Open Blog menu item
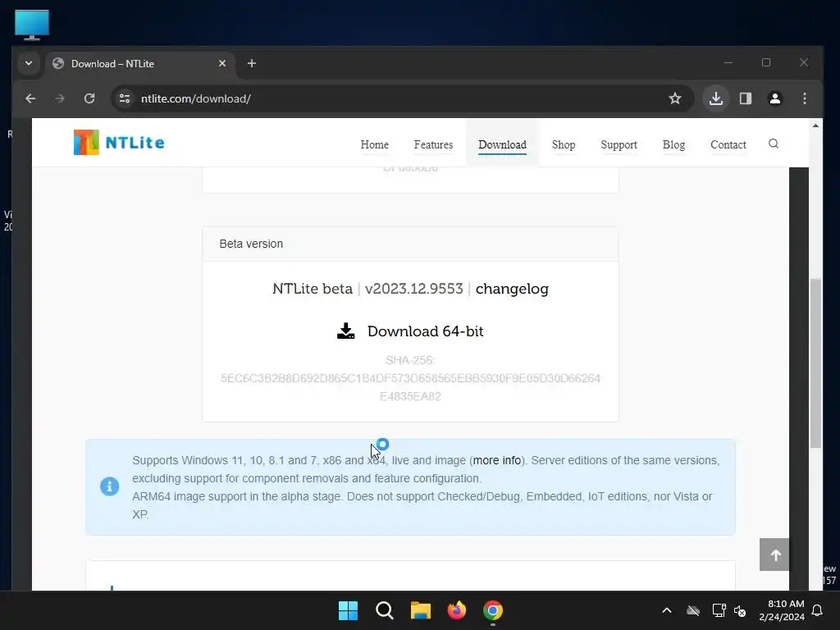This screenshot has width=840, height=630. pos(673,144)
